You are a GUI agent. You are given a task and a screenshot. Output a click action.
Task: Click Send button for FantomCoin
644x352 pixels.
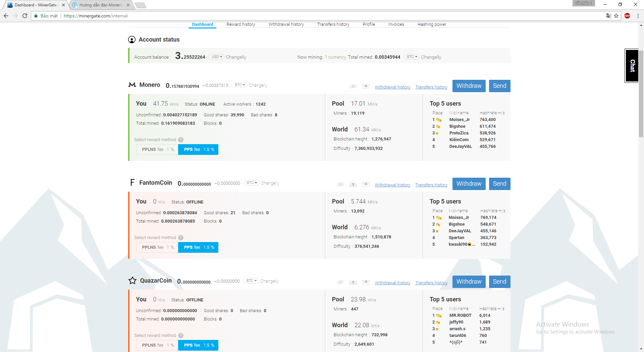(x=500, y=184)
